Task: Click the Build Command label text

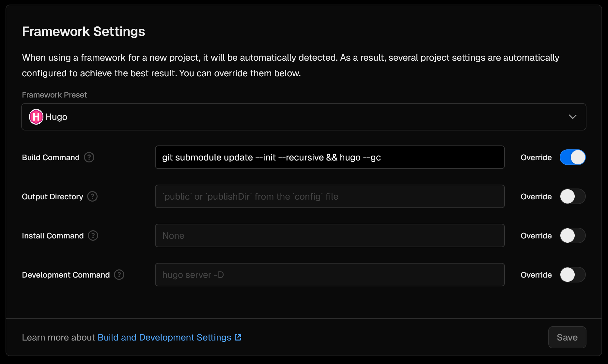Action: [51, 157]
